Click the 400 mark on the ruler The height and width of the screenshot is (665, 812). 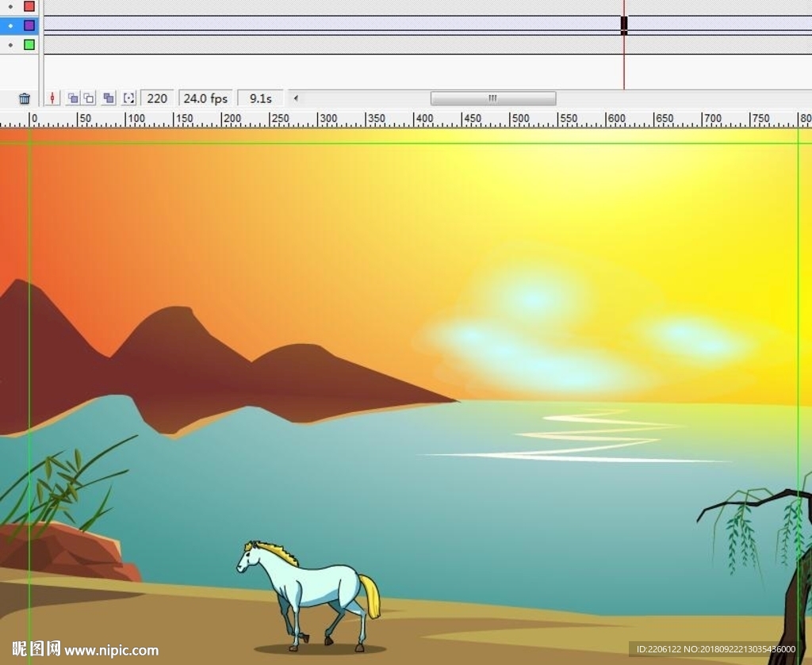(x=423, y=119)
